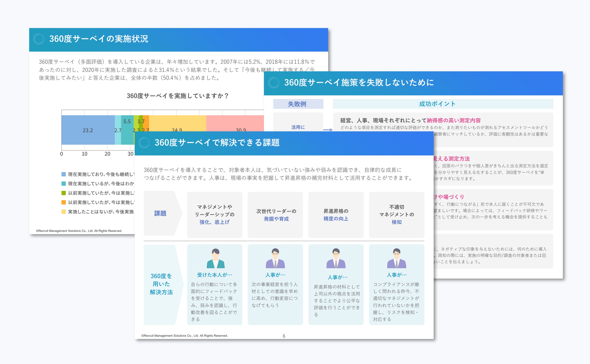Click the copyright notice on the 実施状況 slide

(79, 231)
